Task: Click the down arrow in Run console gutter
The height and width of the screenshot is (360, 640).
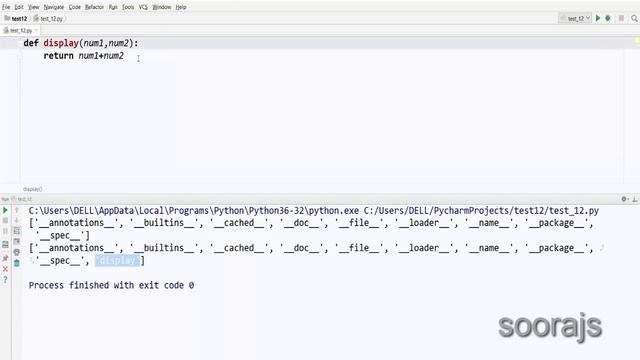Action: tap(17, 220)
